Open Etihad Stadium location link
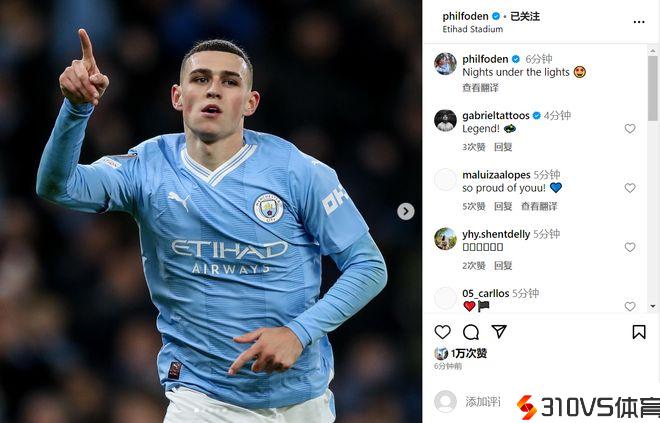The image size is (660, 423). [x=473, y=29]
